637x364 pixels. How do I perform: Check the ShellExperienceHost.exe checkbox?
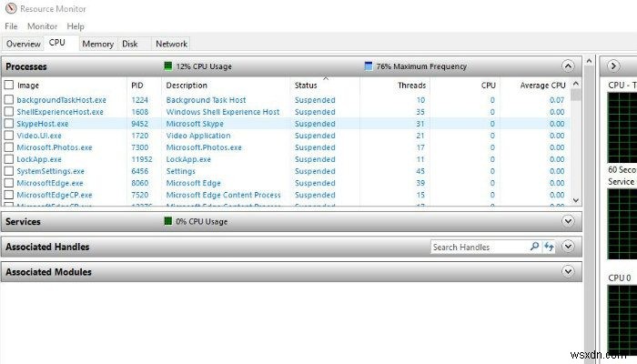point(9,111)
